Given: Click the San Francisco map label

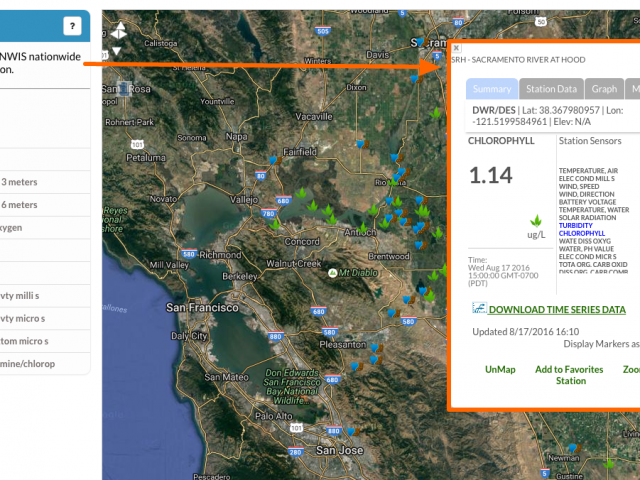Looking at the screenshot, I should [x=202, y=308].
